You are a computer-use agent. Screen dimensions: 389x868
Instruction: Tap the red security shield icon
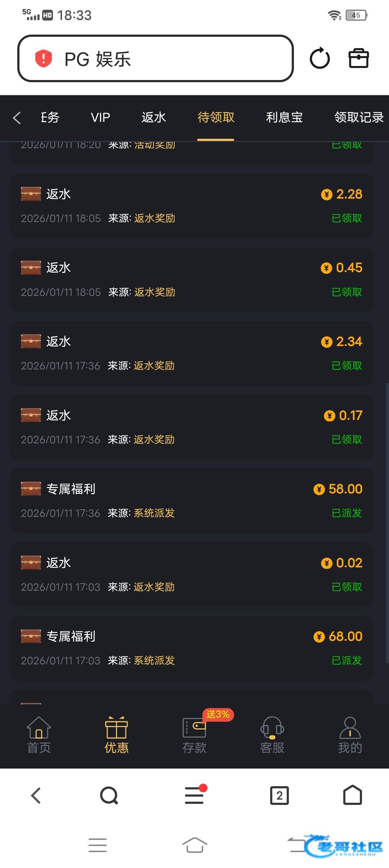[x=44, y=59]
